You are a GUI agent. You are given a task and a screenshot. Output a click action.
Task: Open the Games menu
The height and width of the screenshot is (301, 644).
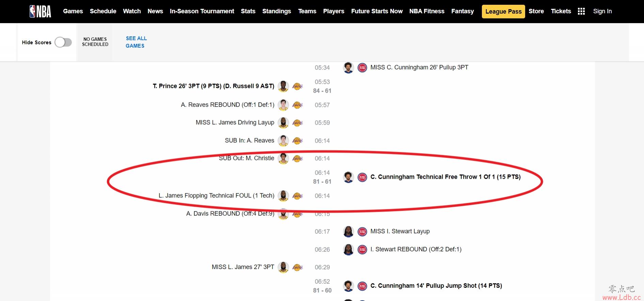click(73, 11)
